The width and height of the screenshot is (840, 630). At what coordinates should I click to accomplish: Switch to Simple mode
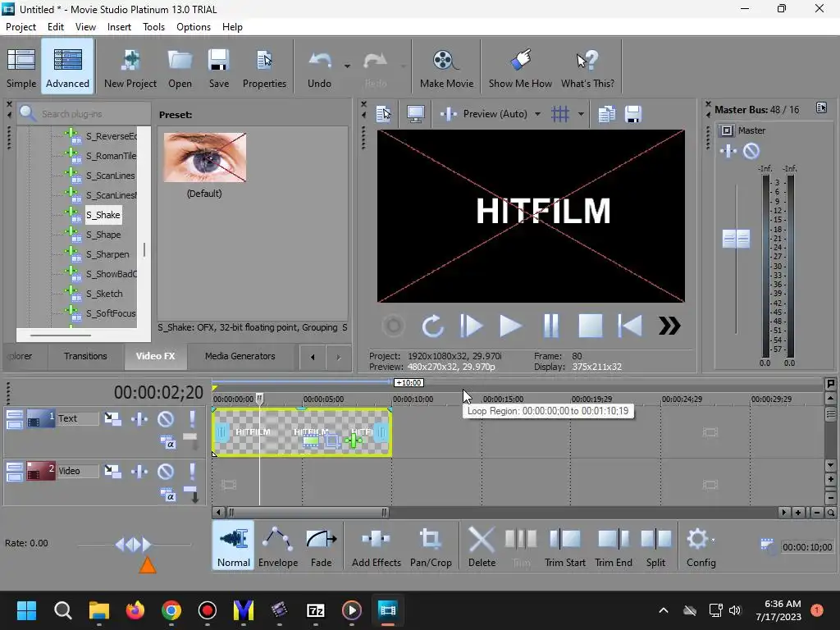pyautogui.click(x=21, y=68)
